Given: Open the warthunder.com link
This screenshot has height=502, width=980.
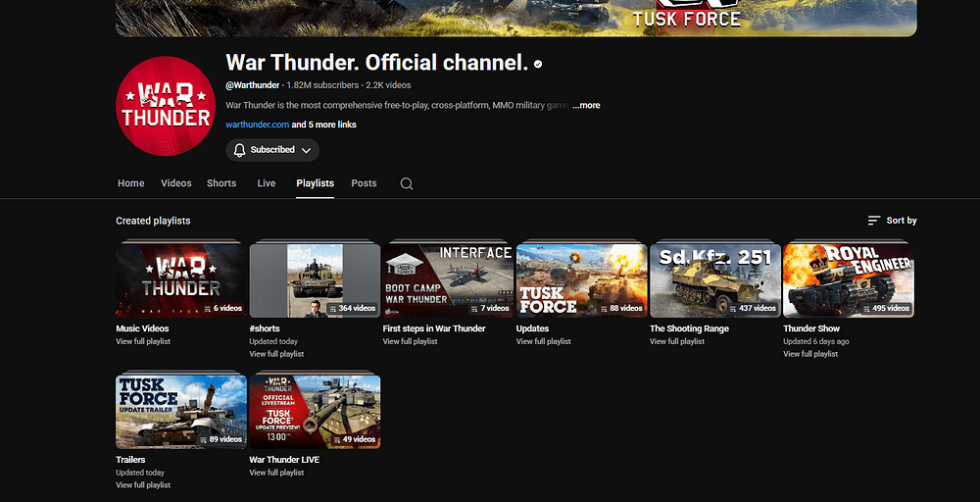Looking at the screenshot, I should pyautogui.click(x=257, y=125).
